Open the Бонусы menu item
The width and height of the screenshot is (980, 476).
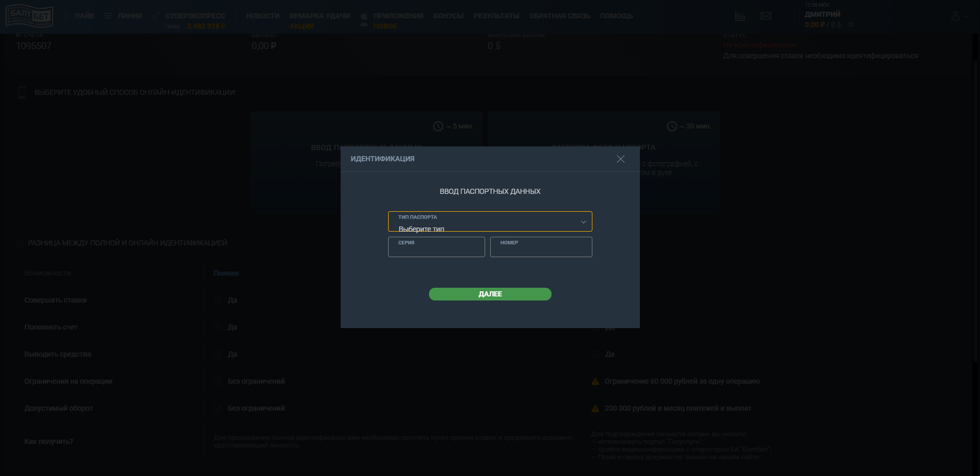[x=448, y=16]
